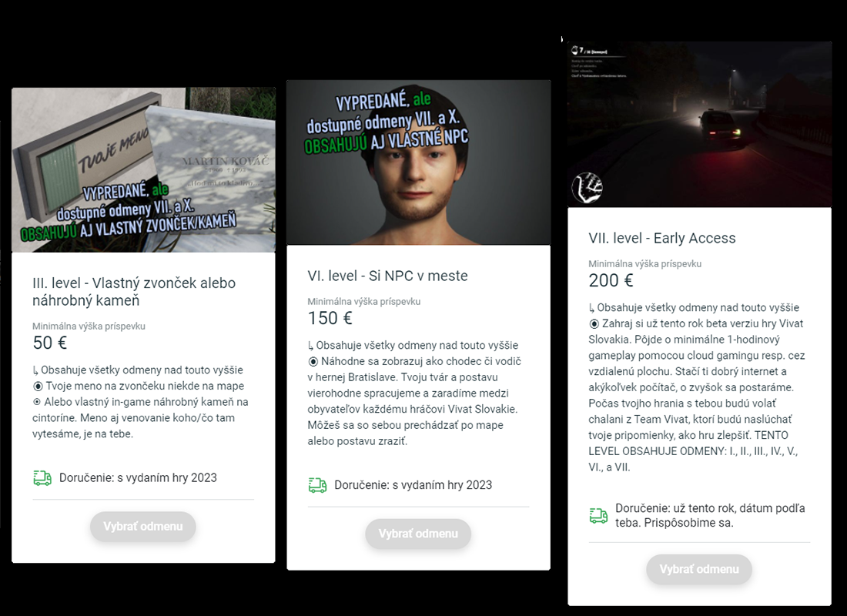This screenshot has height=616, width=847.
Task: Click the delivery truck icon in VI. level card
Action: click(317, 485)
